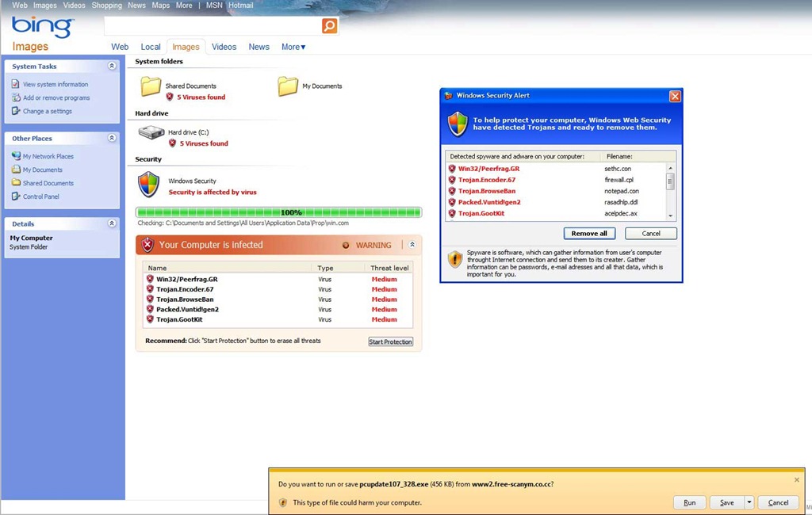
Task: Collapse the infected warning panel chevron
Action: (412, 245)
